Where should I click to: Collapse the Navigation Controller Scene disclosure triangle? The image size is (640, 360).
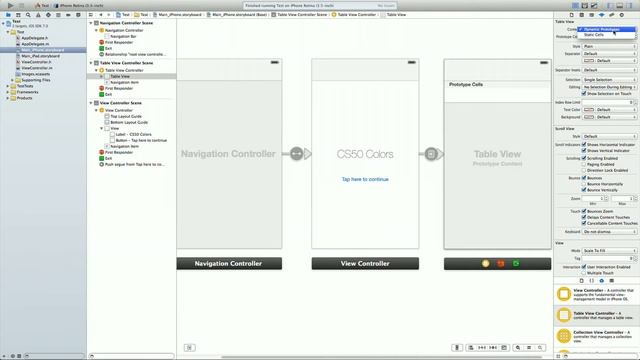91,23
